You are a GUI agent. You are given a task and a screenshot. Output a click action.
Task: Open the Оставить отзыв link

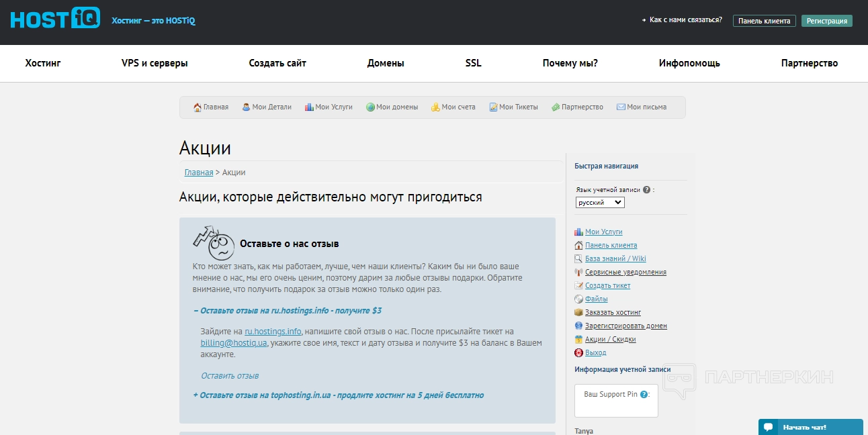coord(230,376)
